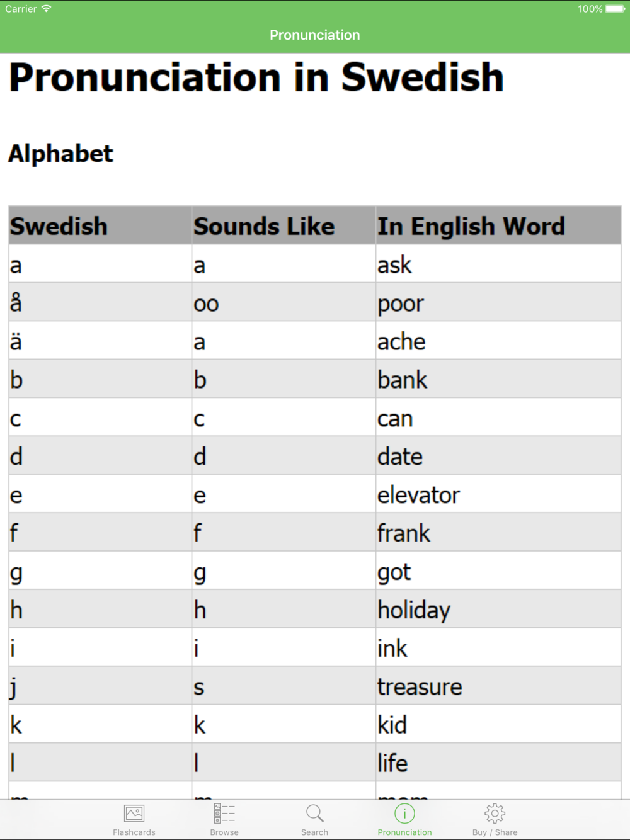Image resolution: width=630 pixels, height=840 pixels.
Task: Select the word 'elevator' in table
Action: [x=418, y=495]
